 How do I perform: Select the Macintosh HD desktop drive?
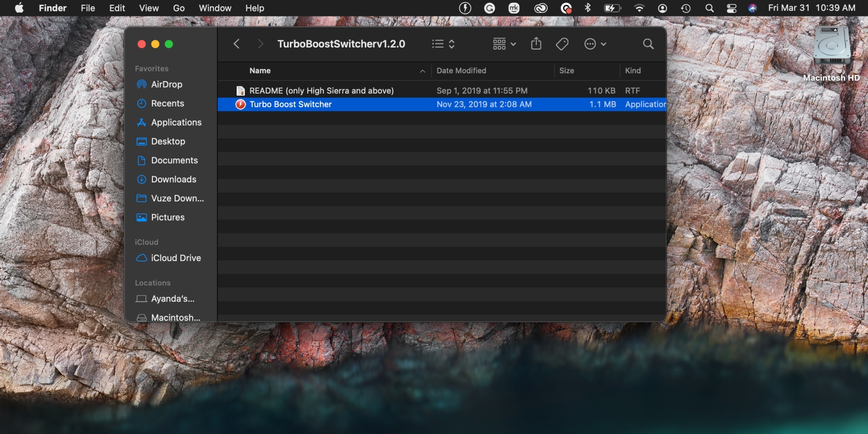831,54
